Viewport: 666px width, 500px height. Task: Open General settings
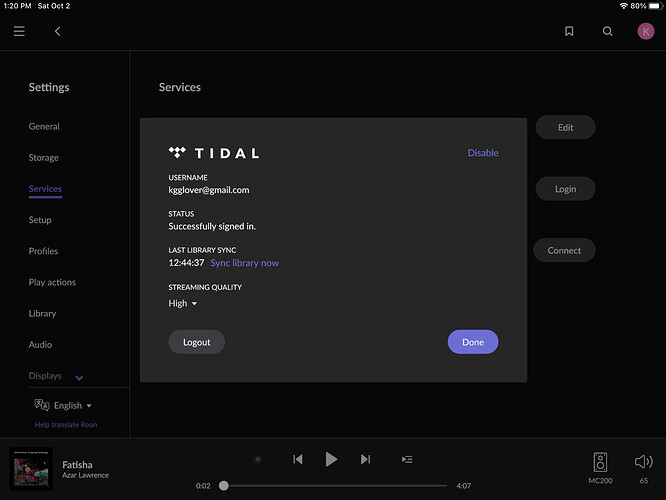pos(44,126)
